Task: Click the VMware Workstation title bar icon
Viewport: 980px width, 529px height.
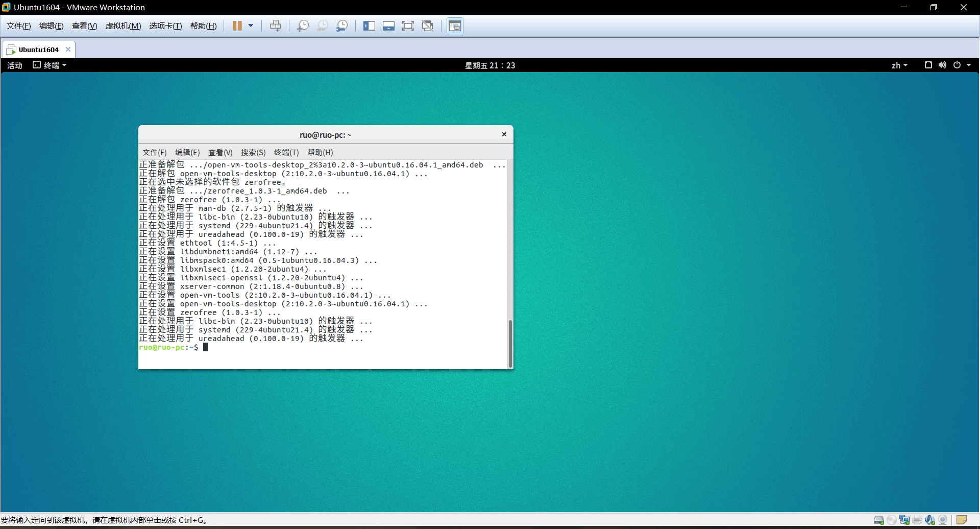Action: (x=6, y=7)
